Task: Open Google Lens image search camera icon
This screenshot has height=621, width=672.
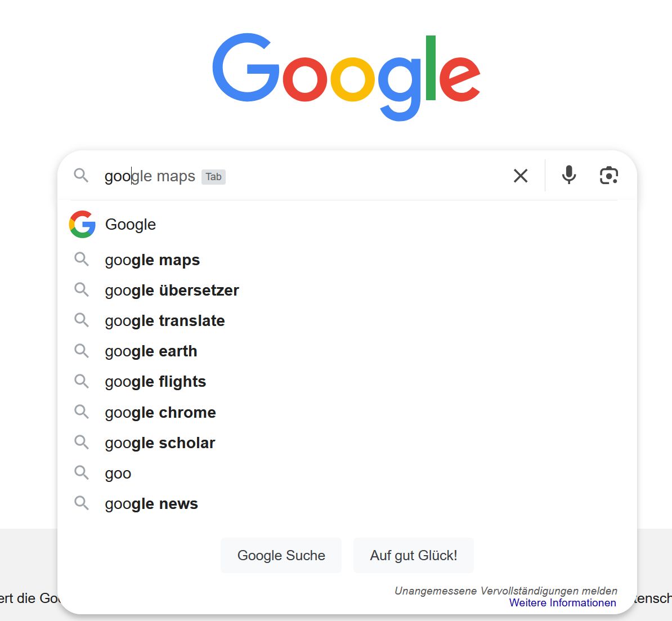Action: click(608, 176)
